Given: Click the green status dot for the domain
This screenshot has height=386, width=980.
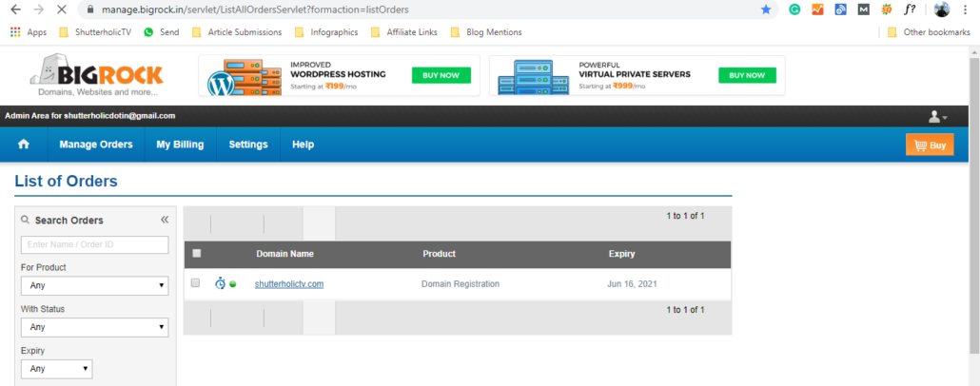Looking at the screenshot, I should [233, 284].
